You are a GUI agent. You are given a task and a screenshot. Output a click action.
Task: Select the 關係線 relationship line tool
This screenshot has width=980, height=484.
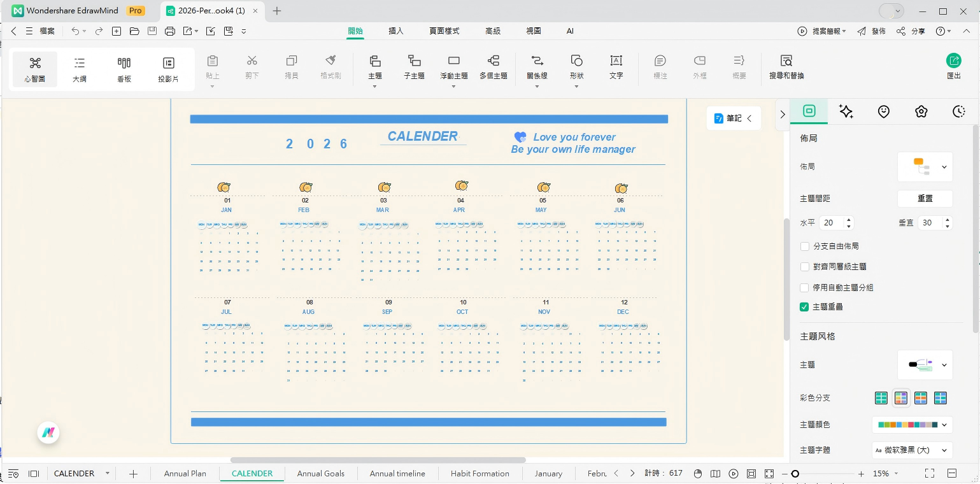[537, 66]
